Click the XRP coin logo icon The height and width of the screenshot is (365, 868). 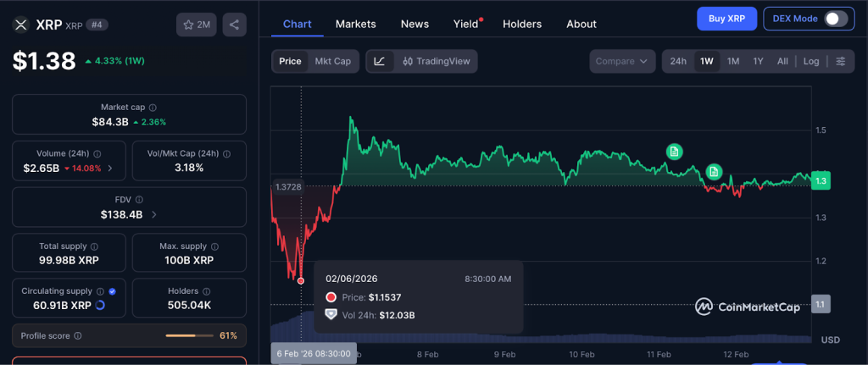[x=21, y=25]
